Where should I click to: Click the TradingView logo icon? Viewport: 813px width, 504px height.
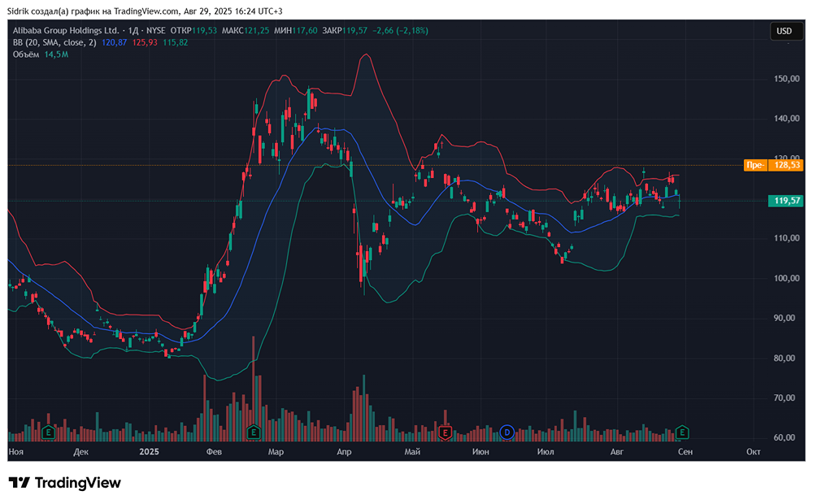(x=20, y=483)
